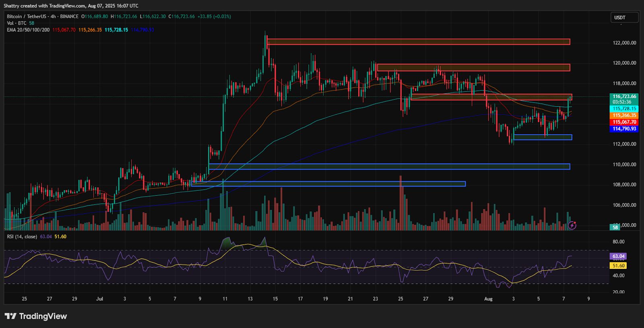Click cyan 115,728.15 in the EMA legend
Screen dimensions: 644x328
pos(116,30)
